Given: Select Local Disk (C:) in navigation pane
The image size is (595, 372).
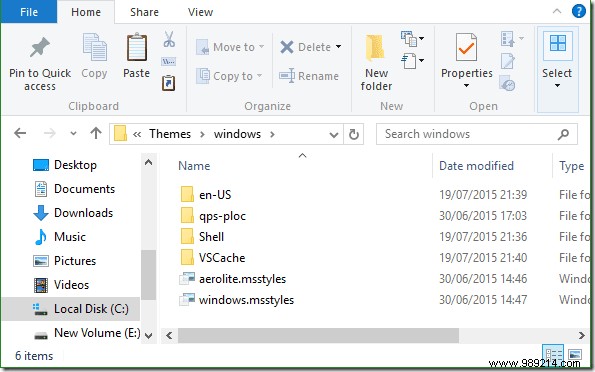Looking at the screenshot, I should click(x=71, y=309).
